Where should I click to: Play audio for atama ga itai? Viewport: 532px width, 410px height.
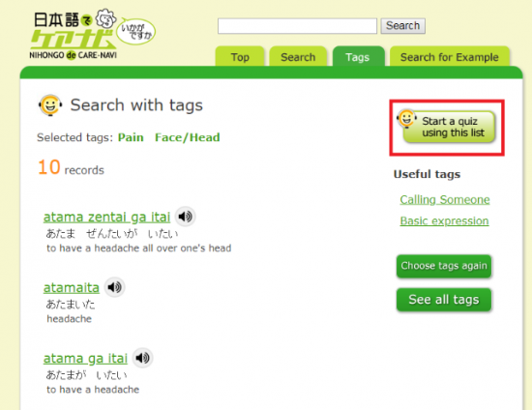pyautogui.click(x=142, y=358)
